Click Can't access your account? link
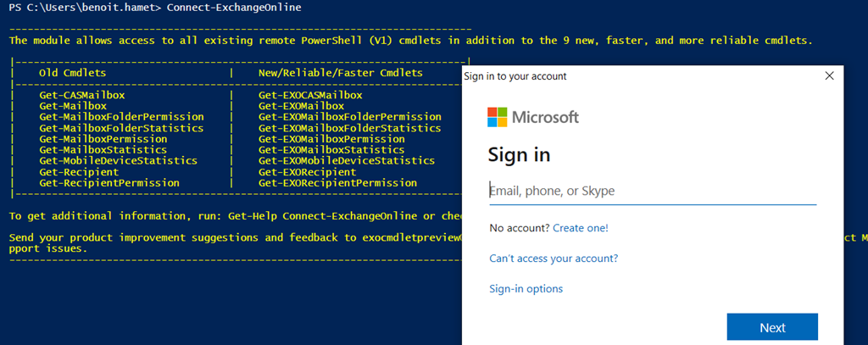 (554, 259)
